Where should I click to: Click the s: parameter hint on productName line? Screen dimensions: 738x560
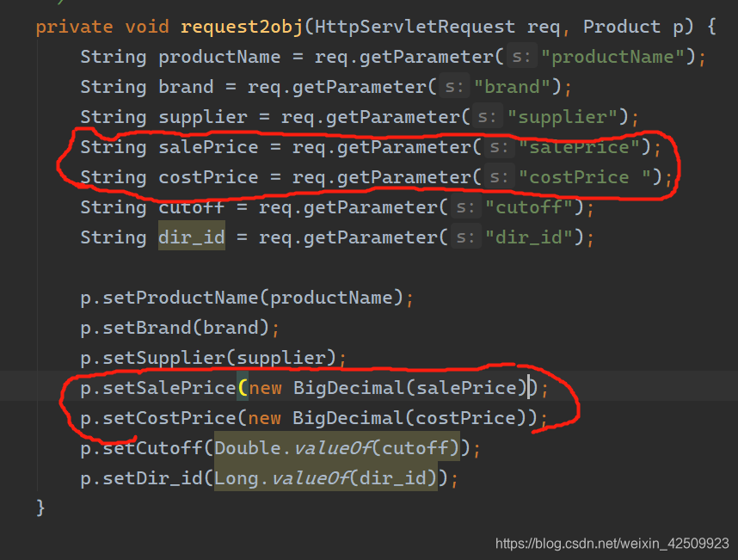click(x=521, y=57)
